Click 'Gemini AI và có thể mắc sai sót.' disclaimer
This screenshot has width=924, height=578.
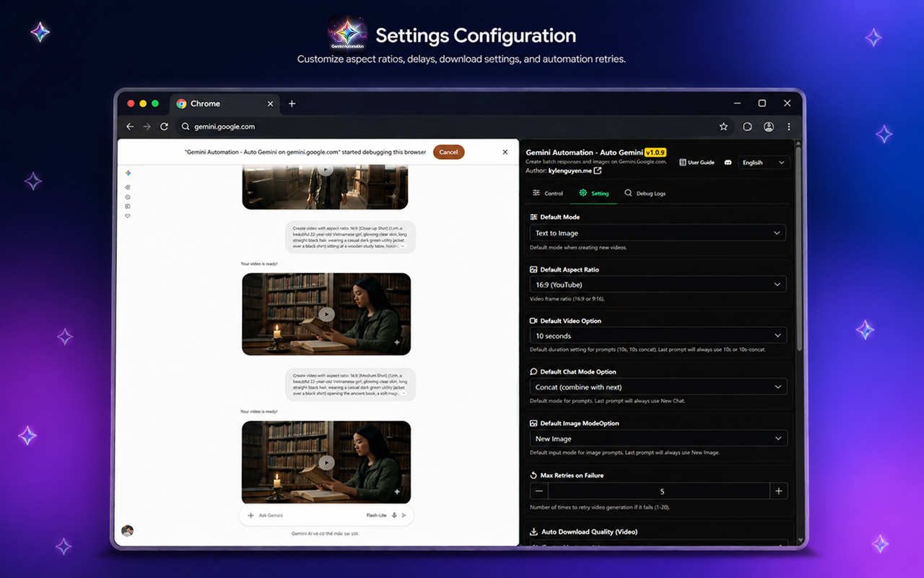(326, 533)
